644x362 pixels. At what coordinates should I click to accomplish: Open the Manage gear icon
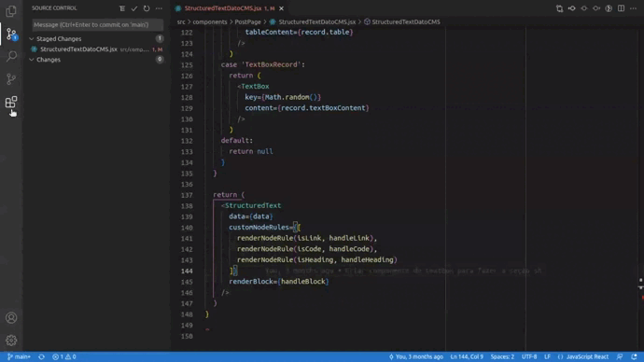point(11,341)
